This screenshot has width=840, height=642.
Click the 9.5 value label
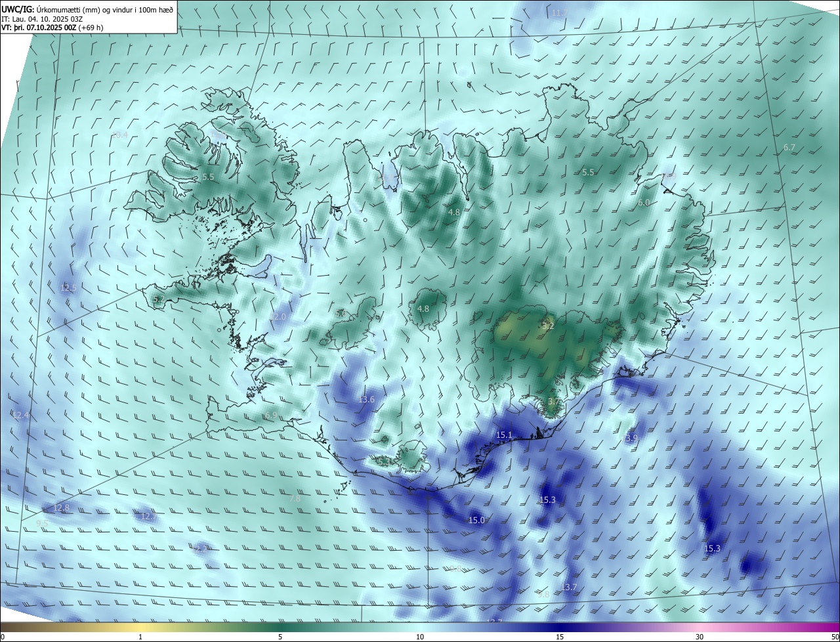point(42,523)
